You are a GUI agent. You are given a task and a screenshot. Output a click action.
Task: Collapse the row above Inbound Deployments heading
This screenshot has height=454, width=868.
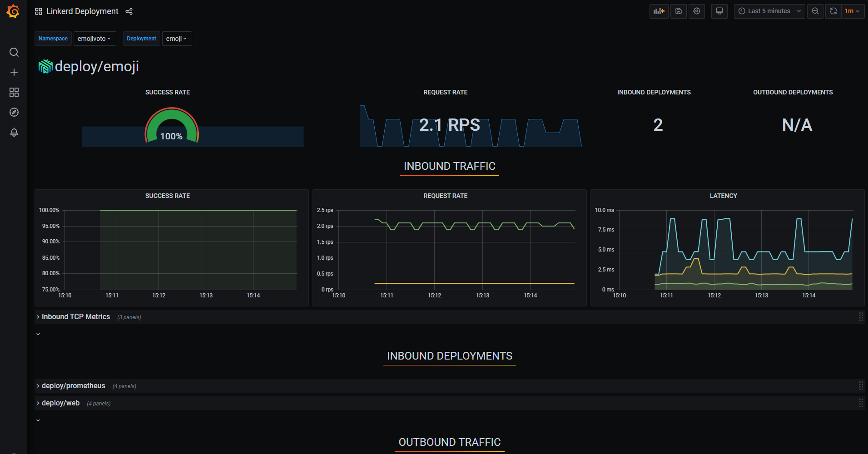point(38,334)
